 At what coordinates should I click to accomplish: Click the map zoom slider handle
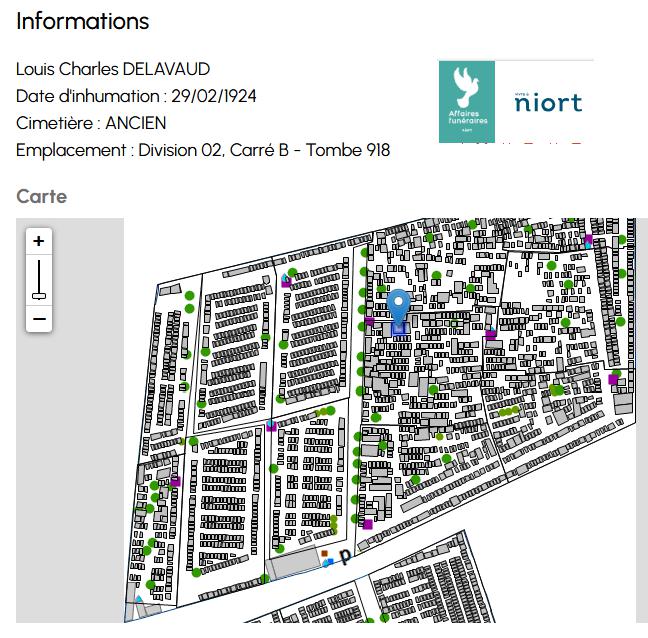pos(39,295)
